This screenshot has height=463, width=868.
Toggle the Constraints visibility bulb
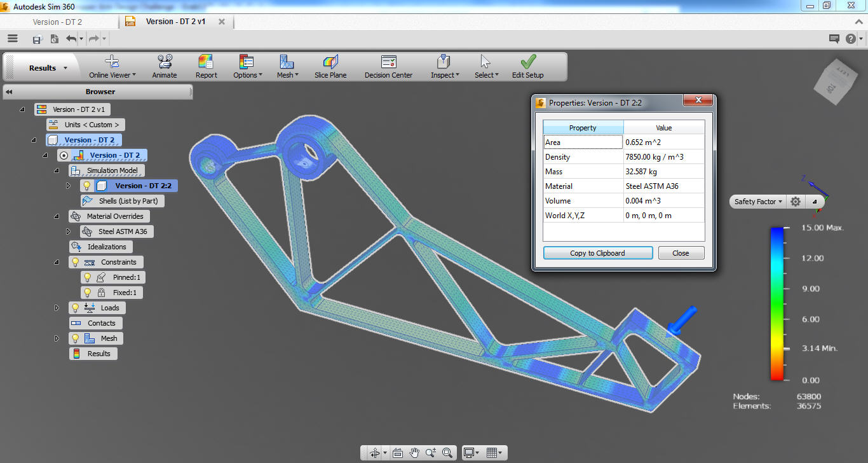tap(75, 262)
